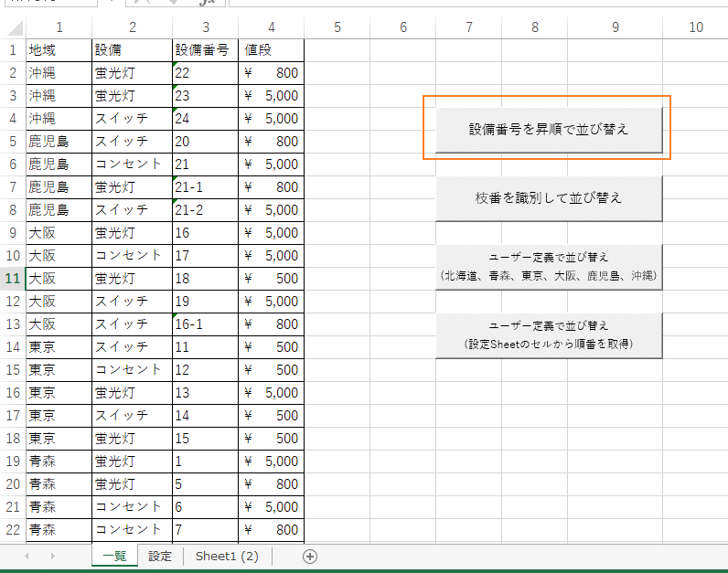Select cell with 設備番号 22
The width and height of the screenshot is (728, 573).
tap(205, 73)
